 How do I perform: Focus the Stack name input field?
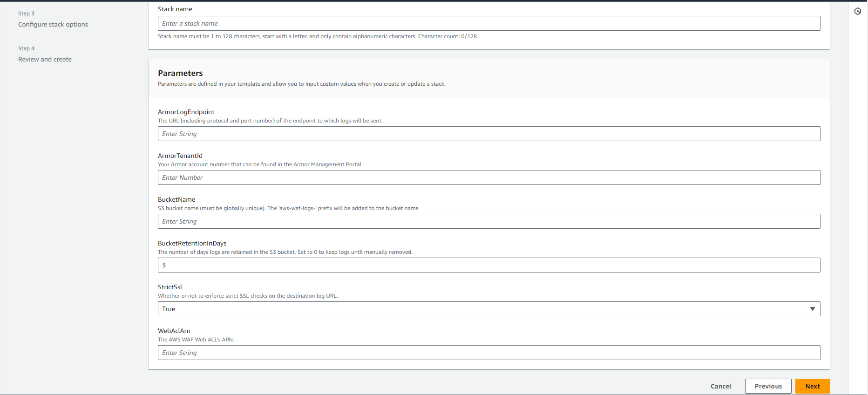pyautogui.click(x=488, y=23)
